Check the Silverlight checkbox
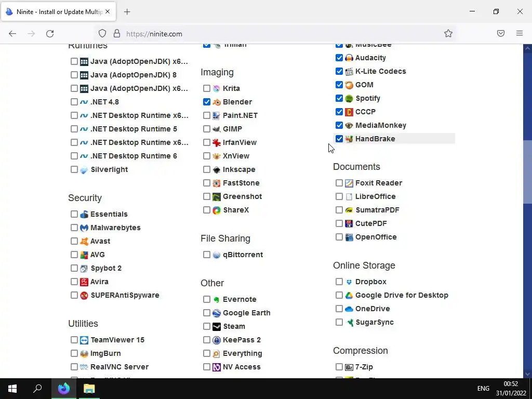 point(74,169)
